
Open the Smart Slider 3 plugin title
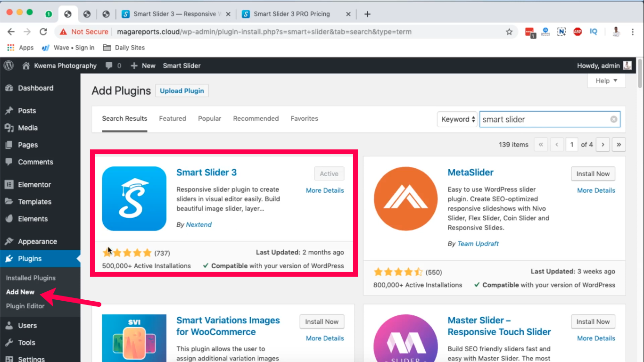(206, 173)
